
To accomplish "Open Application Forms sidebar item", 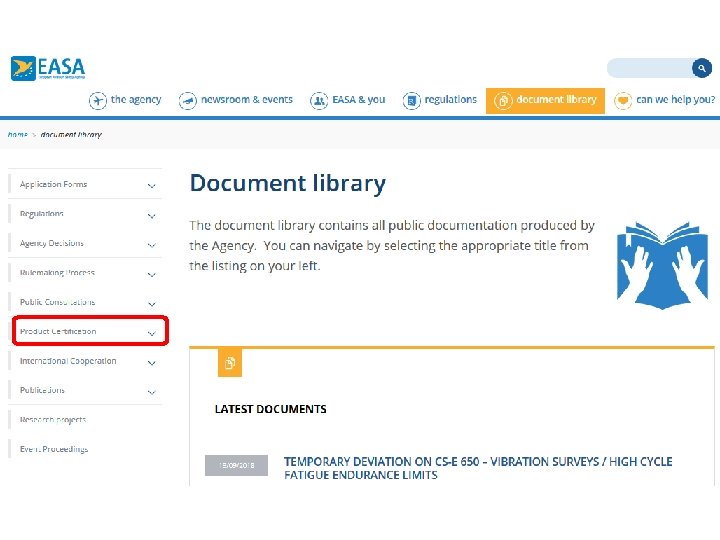I will (x=53, y=184).
